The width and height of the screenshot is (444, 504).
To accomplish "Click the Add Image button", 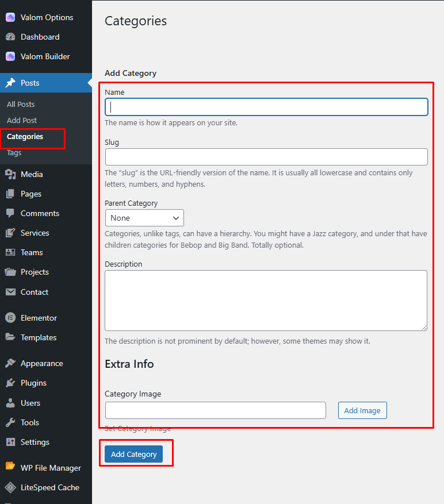I will (362, 410).
